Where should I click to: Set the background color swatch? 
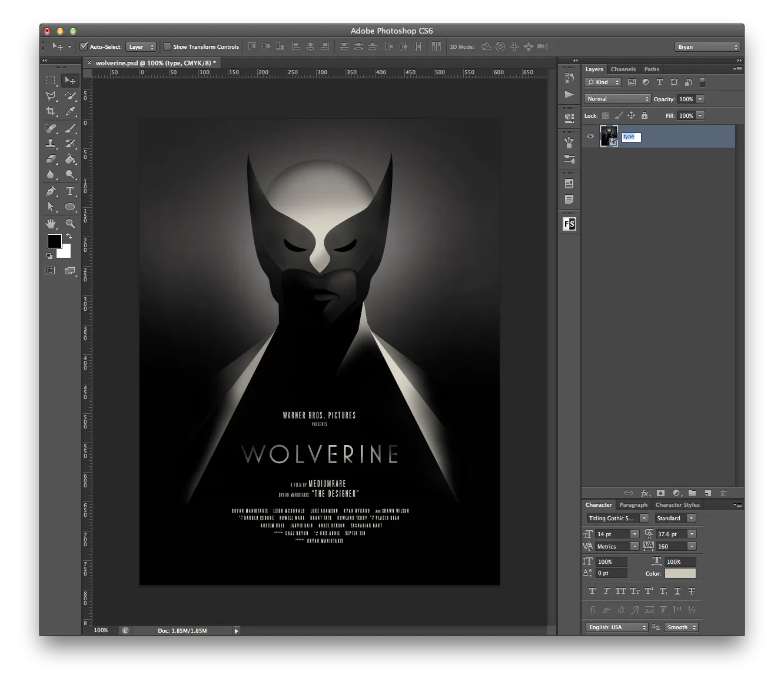[65, 252]
